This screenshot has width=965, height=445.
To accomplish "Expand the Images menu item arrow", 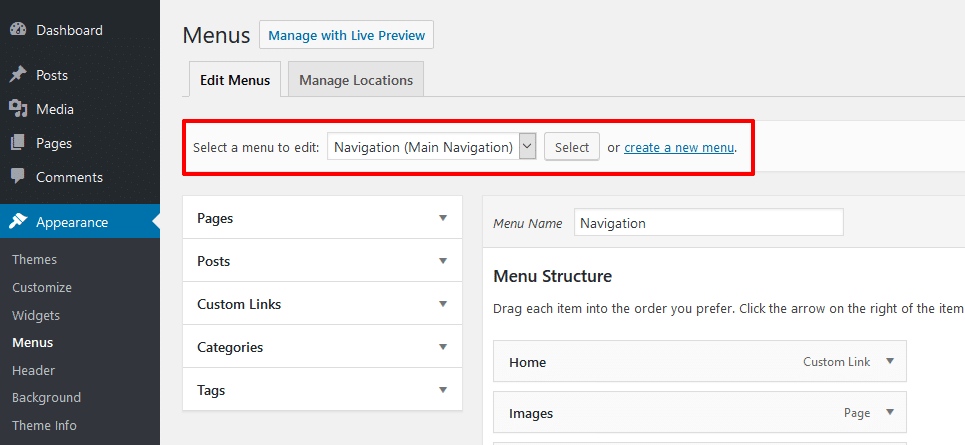I will pos(889,413).
